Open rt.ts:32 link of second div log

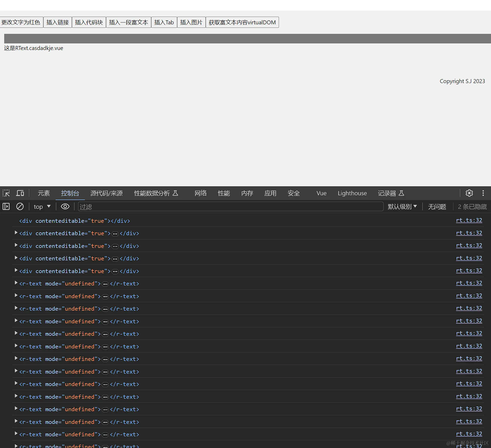pyautogui.click(x=469, y=233)
